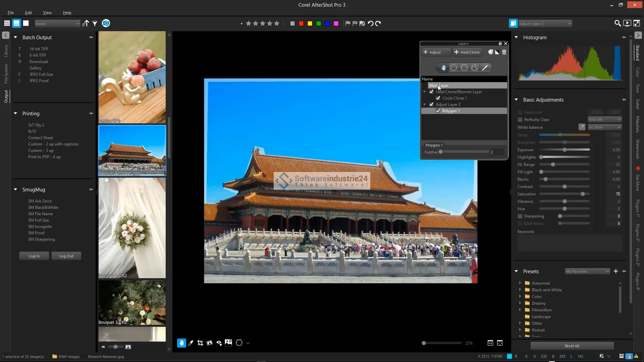Delete layer with the trash icon

point(504,52)
